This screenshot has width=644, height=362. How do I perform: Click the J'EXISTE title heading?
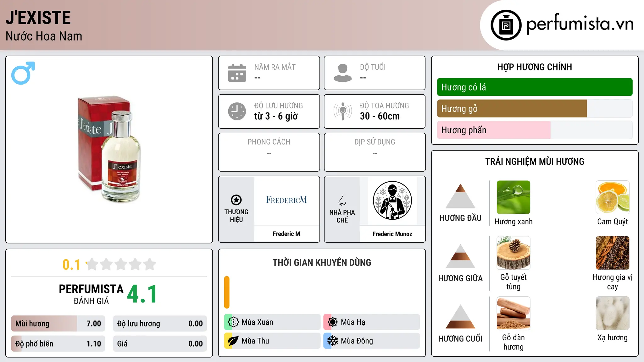point(38,18)
